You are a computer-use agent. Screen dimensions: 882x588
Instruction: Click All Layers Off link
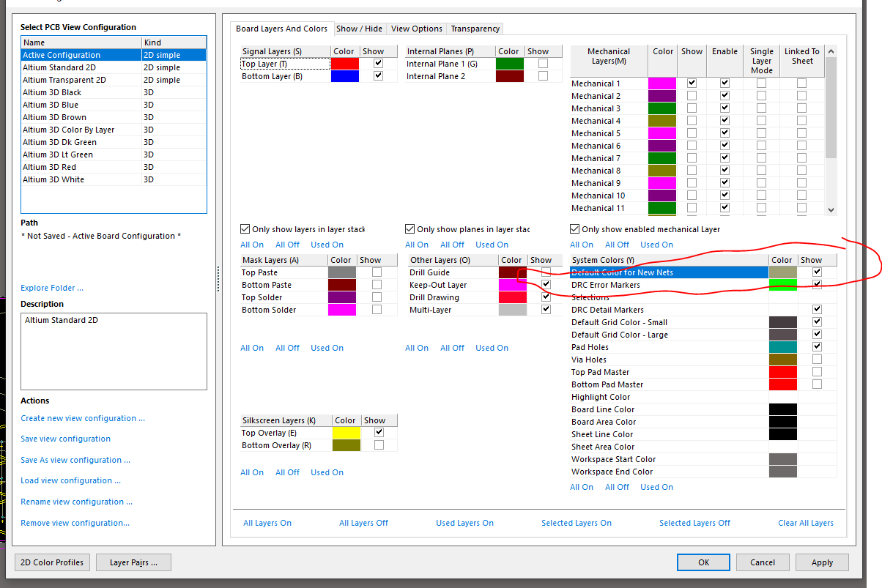click(363, 523)
